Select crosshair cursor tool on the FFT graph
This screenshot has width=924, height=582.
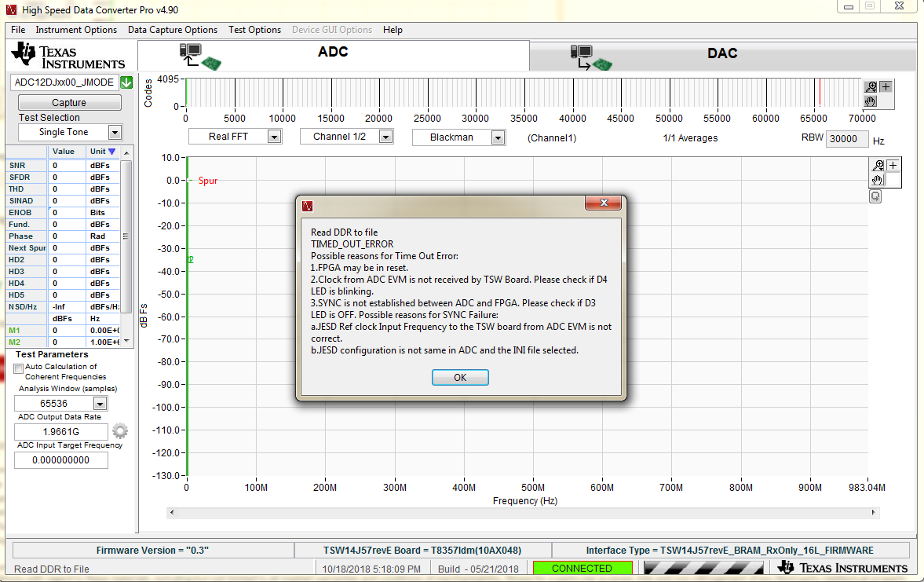tap(893, 165)
